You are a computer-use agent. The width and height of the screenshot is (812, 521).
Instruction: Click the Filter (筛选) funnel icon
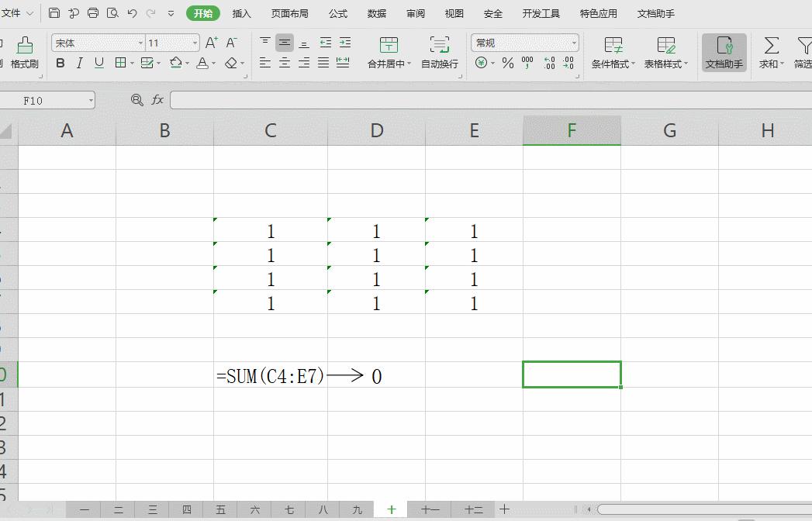[803, 45]
